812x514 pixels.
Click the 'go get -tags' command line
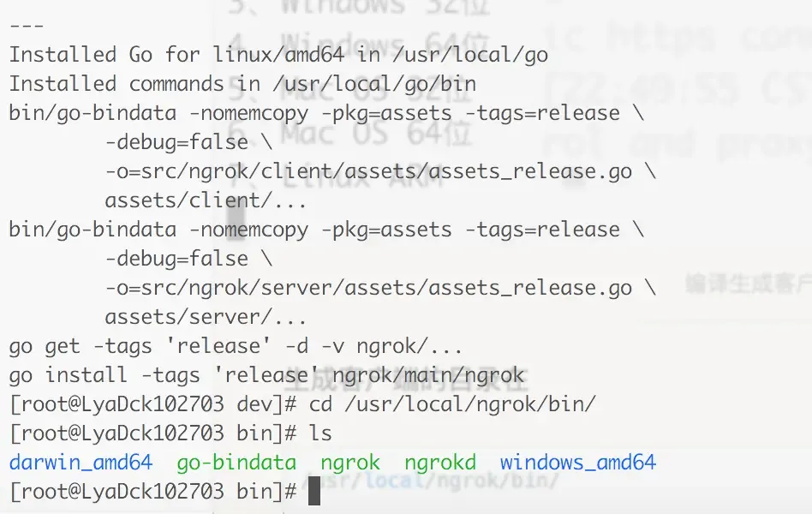click(236, 346)
